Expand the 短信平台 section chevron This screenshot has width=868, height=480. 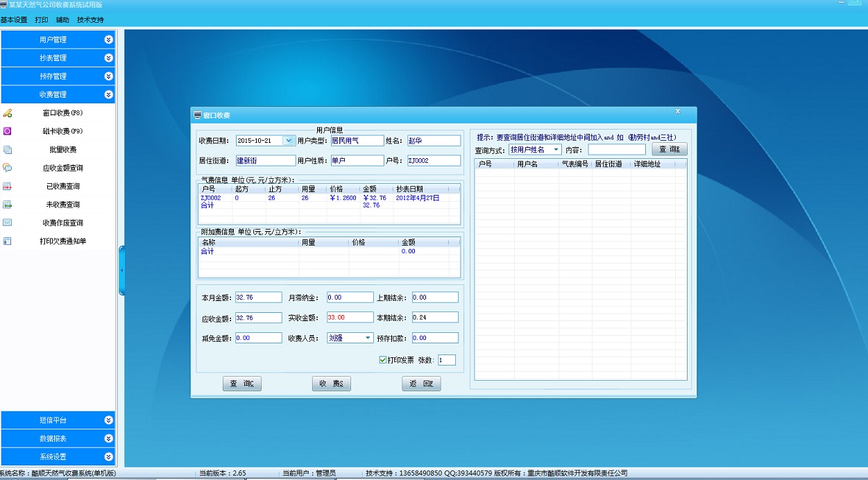pyautogui.click(x=108, y=420)
